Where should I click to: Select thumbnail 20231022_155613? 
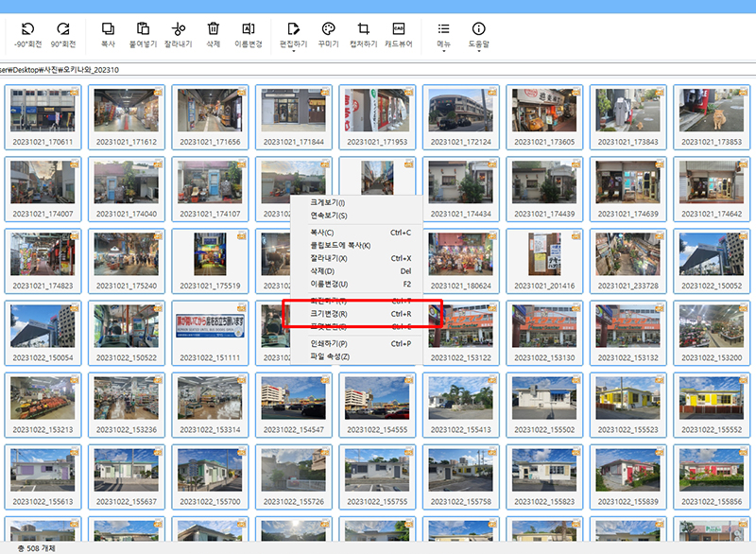point(43,476)
